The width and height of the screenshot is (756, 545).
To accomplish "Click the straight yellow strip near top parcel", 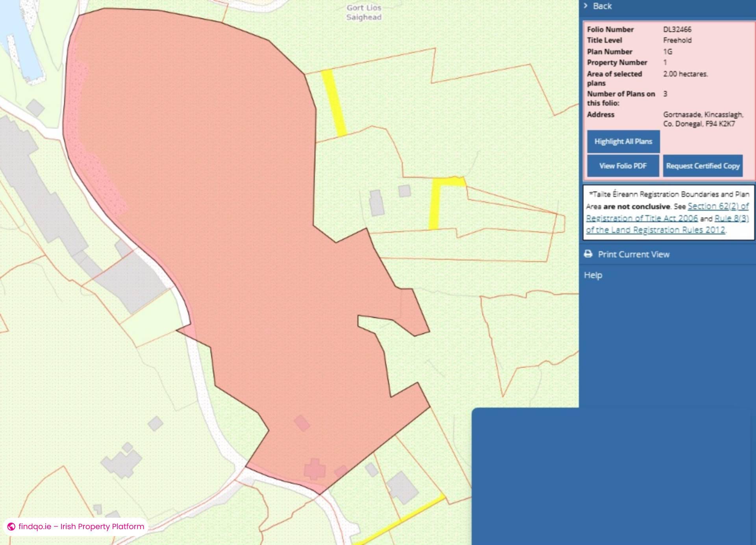I will click(334, 103).
